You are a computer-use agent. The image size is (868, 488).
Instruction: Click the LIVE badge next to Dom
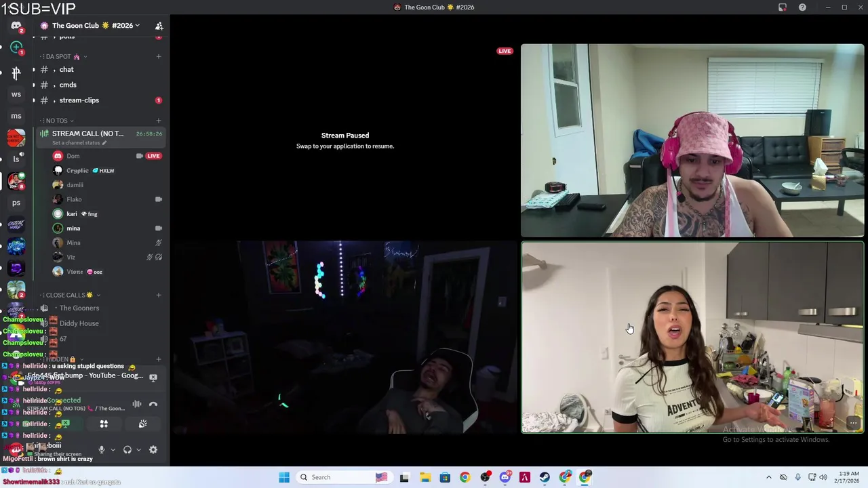[x=154, y=156]
